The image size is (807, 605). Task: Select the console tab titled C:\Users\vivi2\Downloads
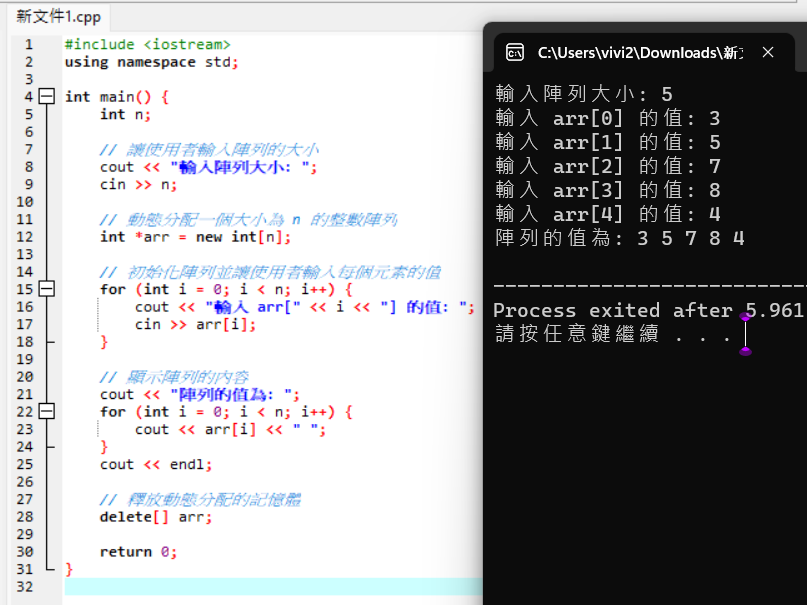[644, 52]
